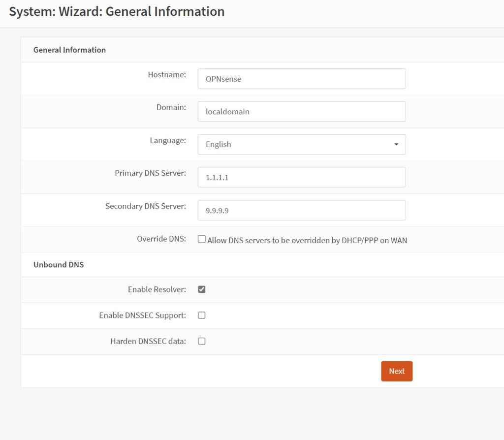Click the 'Language:' label
Viewport: 504px width, 440px height.
(x=168, y=140)
